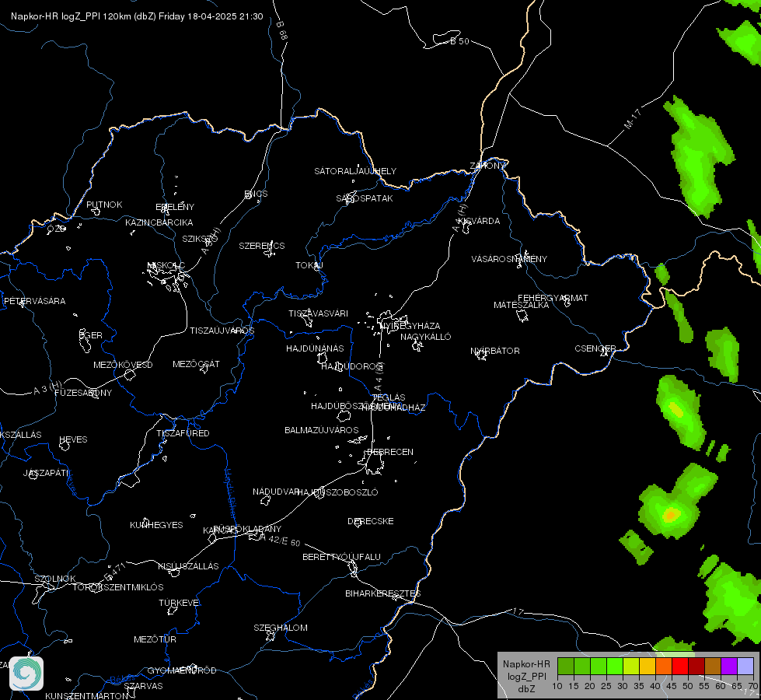The image size is (761, 700).
Task: Click the purple 60 dBZ legend swatch
Action: (x=729, y=667)
